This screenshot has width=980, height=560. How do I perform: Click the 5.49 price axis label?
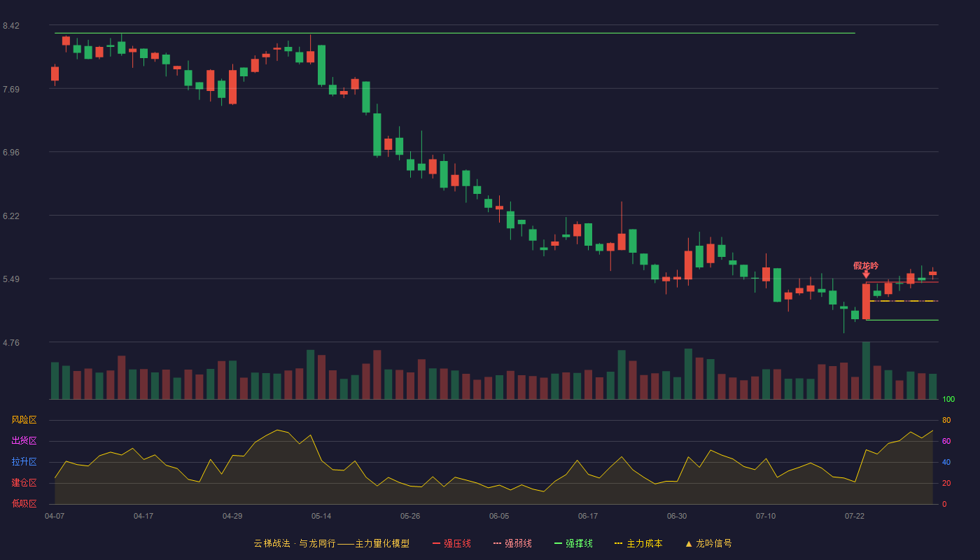10,279
